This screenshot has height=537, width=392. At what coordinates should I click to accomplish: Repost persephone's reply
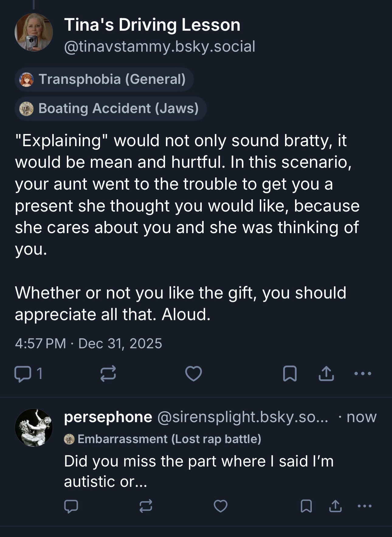(x=146, y=506)
